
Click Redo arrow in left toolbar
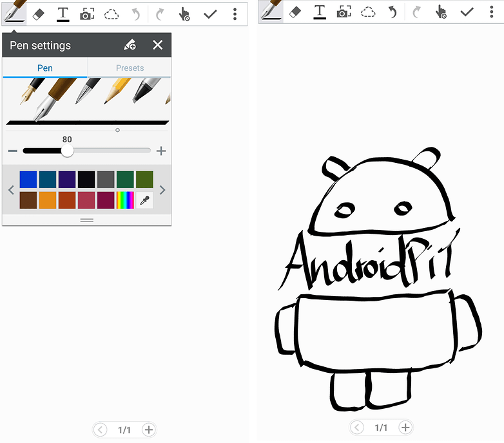pos(160,14)
